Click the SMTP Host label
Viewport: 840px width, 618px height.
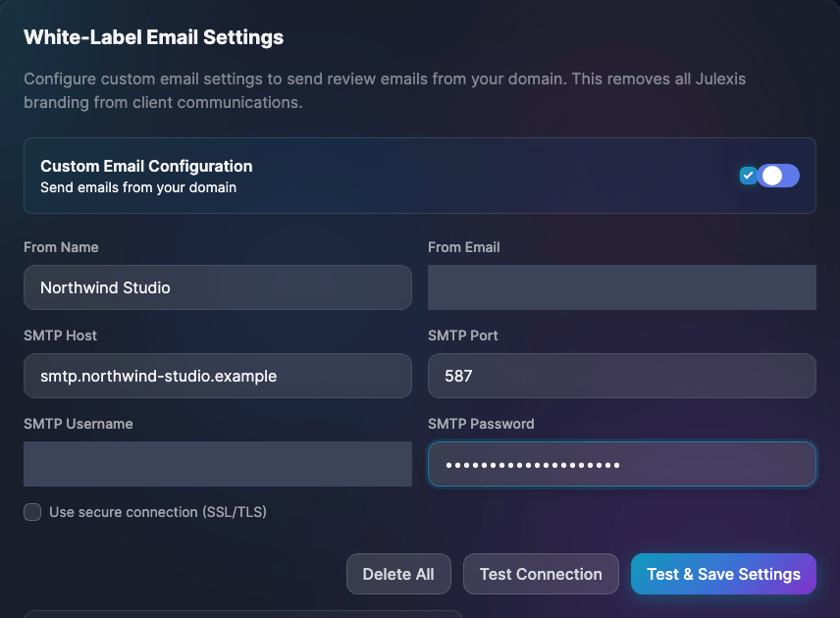60,335
